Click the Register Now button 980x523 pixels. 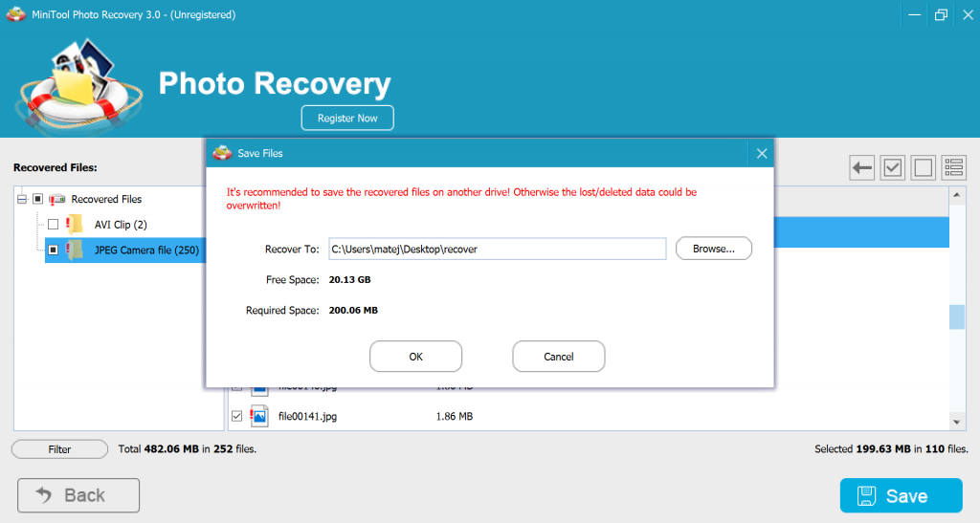click(347, 118)
